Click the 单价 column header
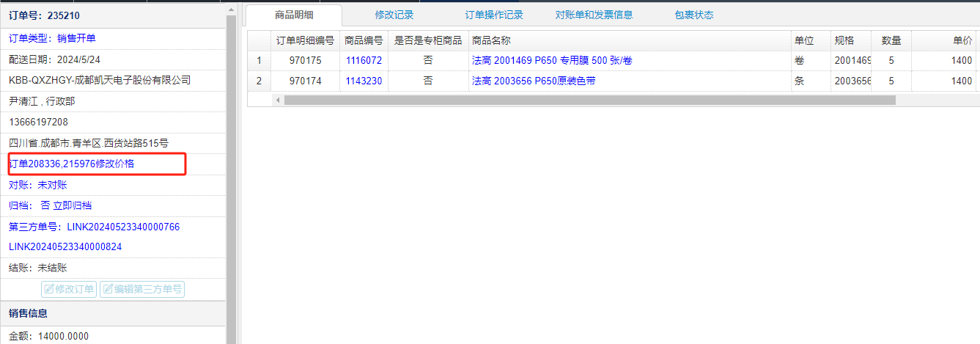 tap(944, 40)
